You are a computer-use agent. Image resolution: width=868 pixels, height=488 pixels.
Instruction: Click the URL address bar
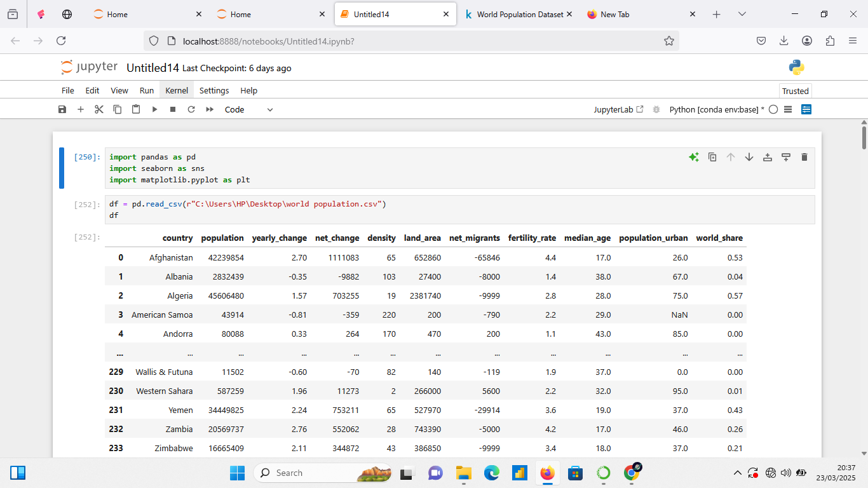[x=411, y=41]
